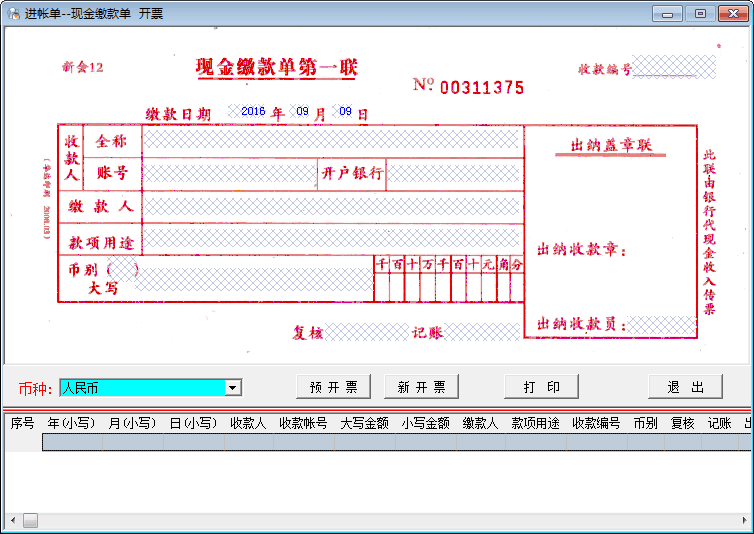Viewport: 754px width, 534px height.
Task: Click the 款项用途 purpose field
Action: coord(332,238)
